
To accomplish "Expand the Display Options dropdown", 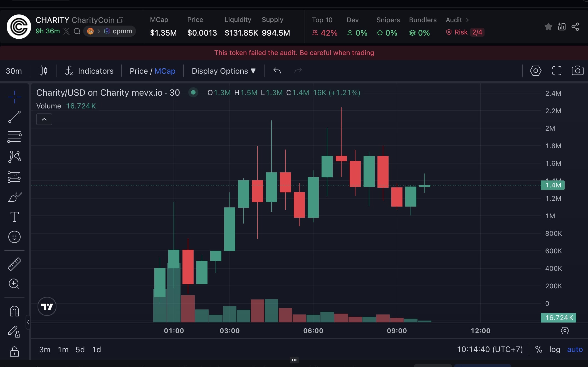I will pos(224,71).
